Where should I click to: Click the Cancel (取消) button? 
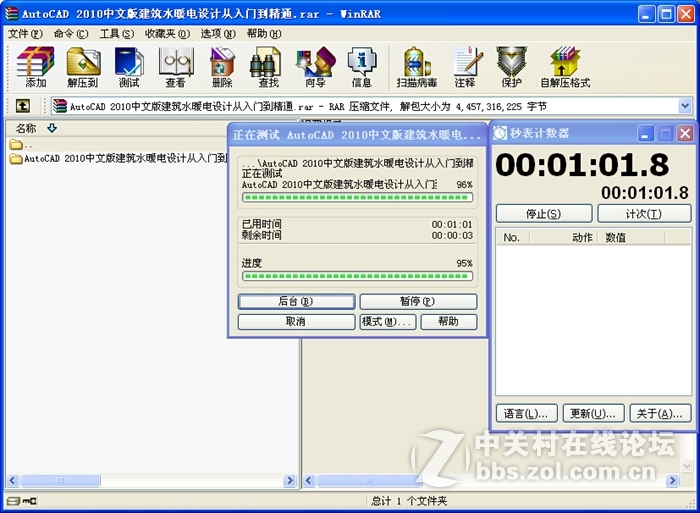[x=296, y=321]
